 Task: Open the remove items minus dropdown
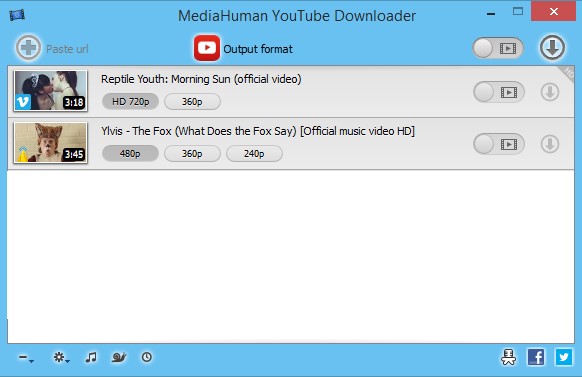click(x=26, y=358)
